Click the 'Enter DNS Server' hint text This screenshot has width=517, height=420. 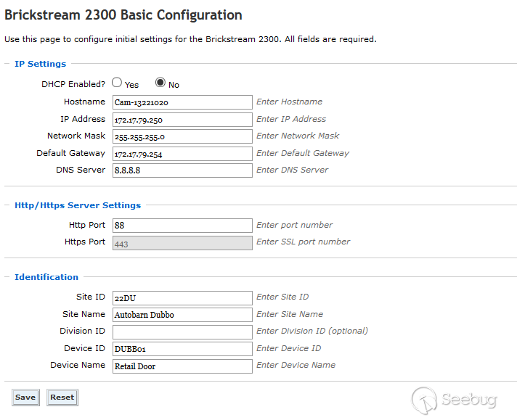coord(293,170)
